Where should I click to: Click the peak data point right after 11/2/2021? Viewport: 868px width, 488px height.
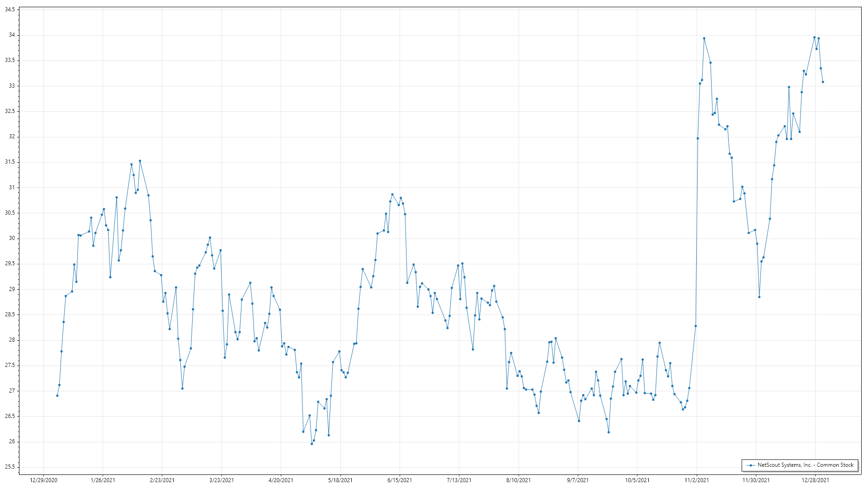pyautogui.click(x=704, y=38)
